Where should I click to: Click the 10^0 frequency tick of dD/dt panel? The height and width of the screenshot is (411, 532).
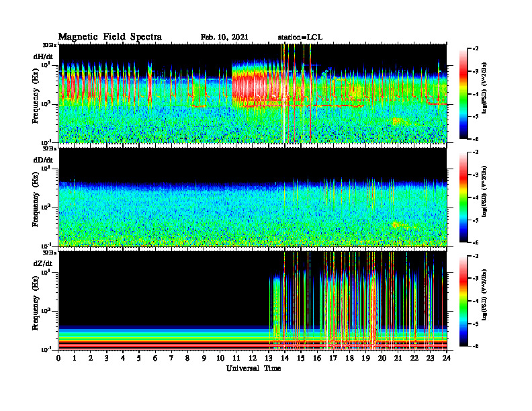click(x=46, y=208)
